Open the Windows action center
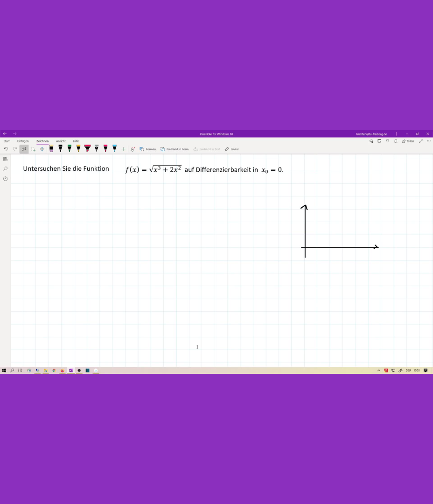 (426, 370)
